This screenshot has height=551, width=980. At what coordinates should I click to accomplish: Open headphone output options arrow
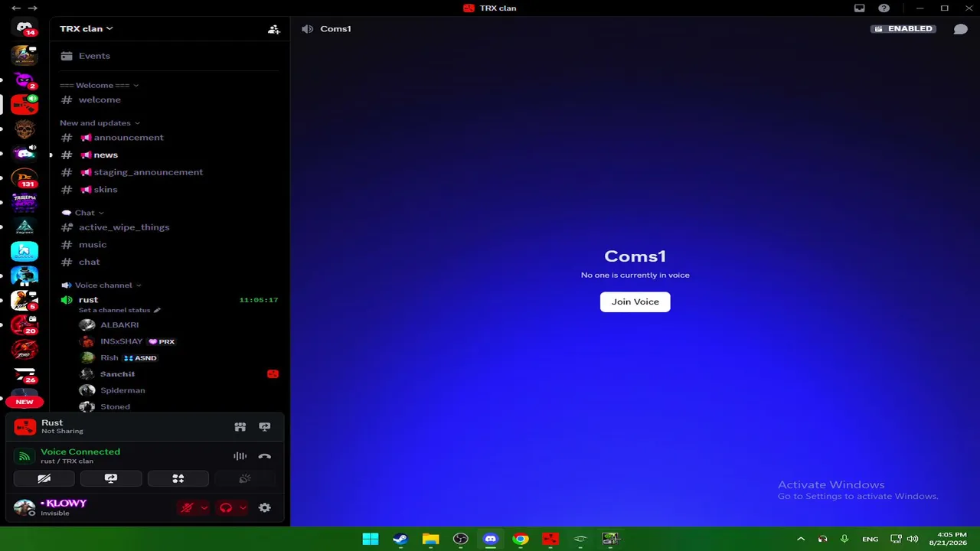click(243, 507)
